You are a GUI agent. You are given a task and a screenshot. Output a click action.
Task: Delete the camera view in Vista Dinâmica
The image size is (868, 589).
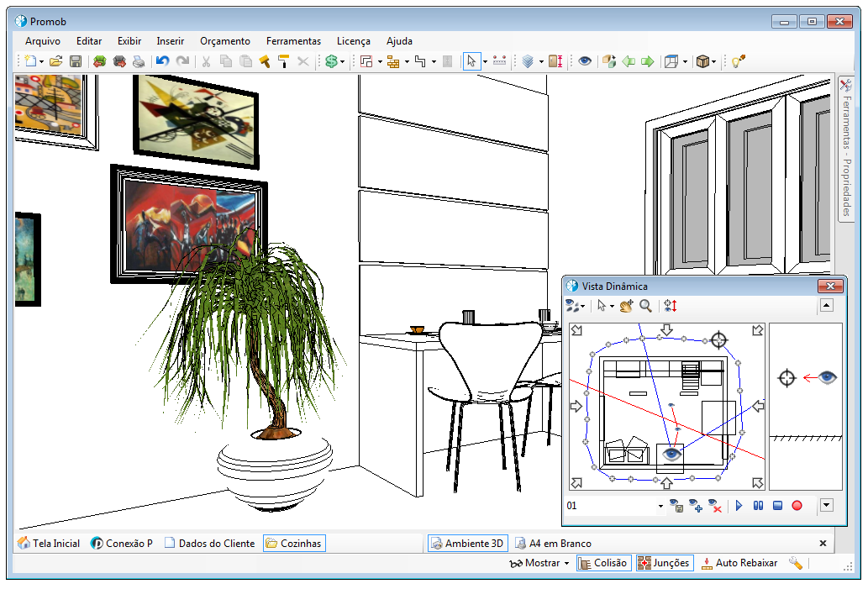tap(715, 506)
